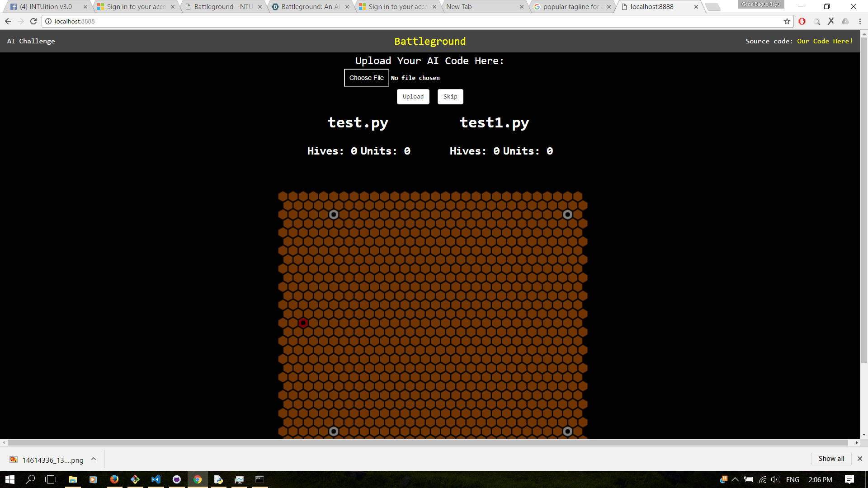This screenshot has height=488, width=868.
Task: Click the browser back arrow
Action: click(8, 21)
